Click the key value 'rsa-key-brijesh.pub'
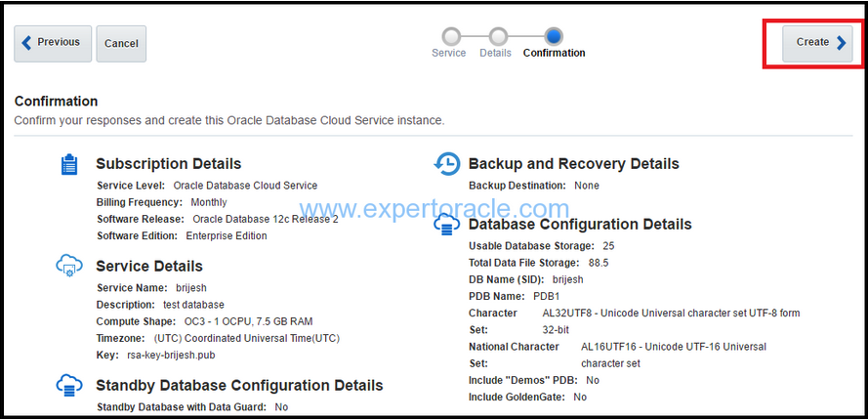Screen dimensions: 868x420 pyautogui.click(x=171, y=356)
